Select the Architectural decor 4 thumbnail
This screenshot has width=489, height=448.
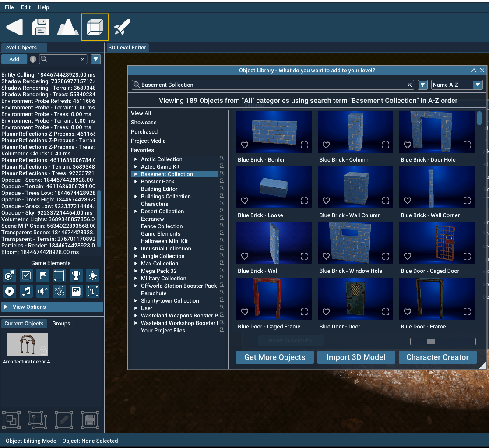point(27,344)
